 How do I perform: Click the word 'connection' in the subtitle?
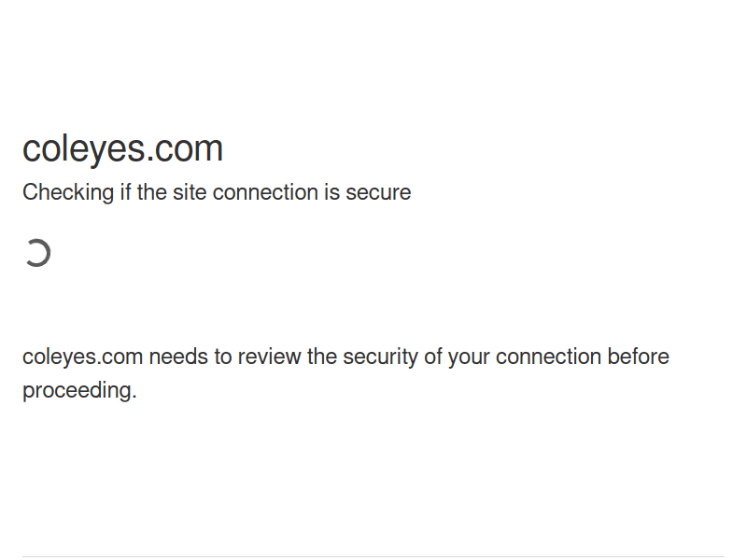point(265,192)
